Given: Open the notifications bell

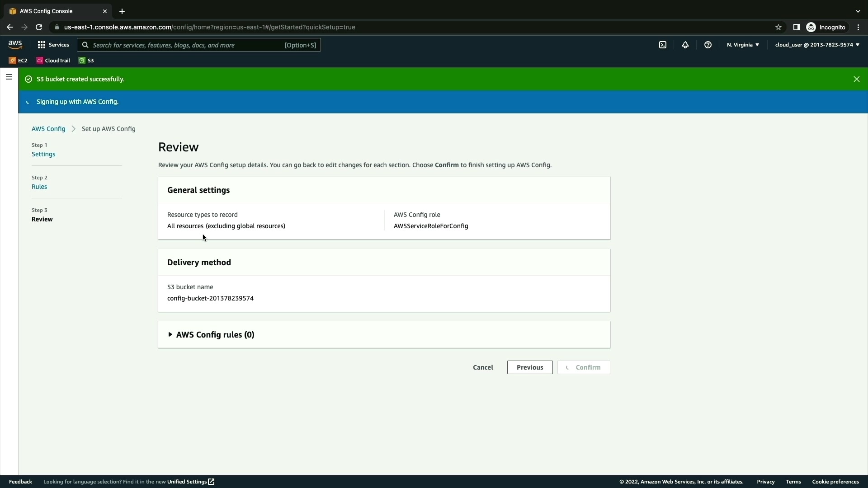Looking at the screenshot, I should (x=685, y=45).
